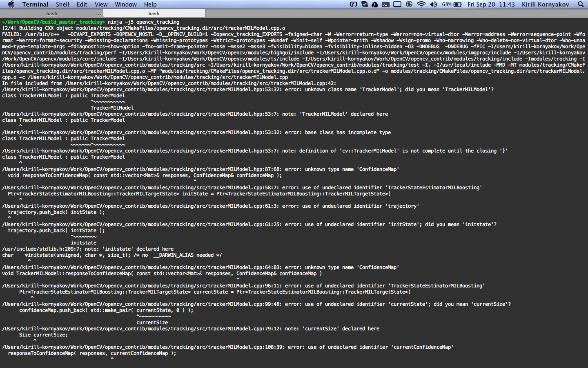Click the '/usr/include/stdlib.h:209:7' note line
Viewport: 588px width, 368px height.
tap(88, 249)
